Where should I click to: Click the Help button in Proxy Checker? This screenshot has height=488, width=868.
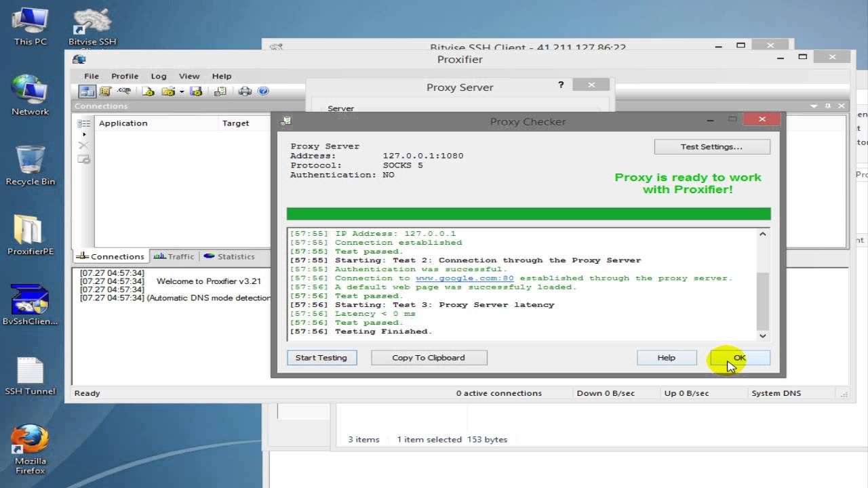(x=667, y=358)
